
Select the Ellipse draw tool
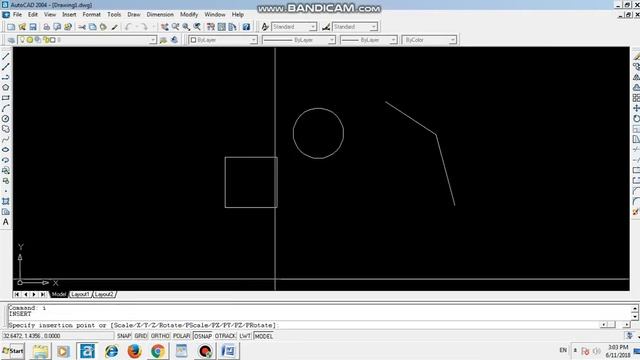pyautogui.click(x=6, y=150)
